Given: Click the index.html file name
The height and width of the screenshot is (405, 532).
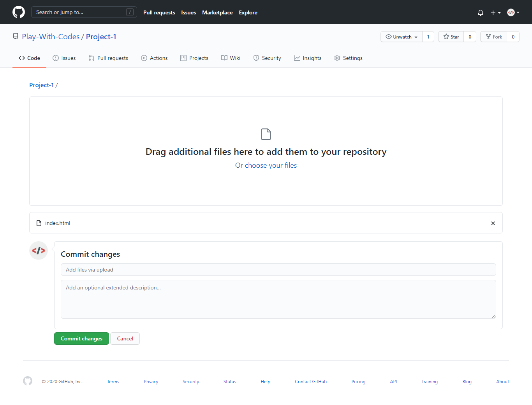Looking at the screenshot, I should (x=58, y=223).
